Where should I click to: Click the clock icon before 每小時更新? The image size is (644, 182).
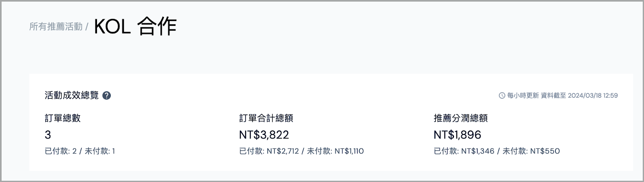[x=502, y=95]
